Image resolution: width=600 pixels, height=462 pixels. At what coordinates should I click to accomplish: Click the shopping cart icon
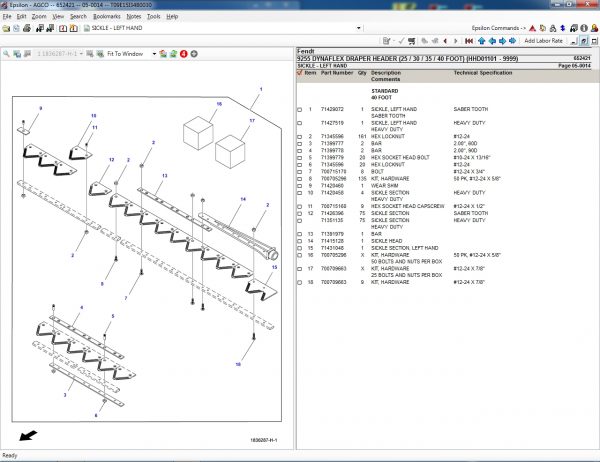click(412, 41)
